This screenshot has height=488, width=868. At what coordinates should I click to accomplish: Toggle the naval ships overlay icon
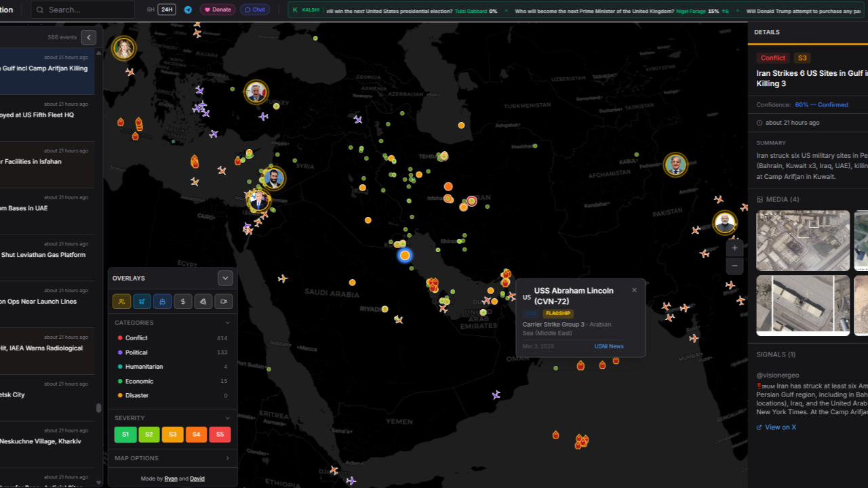click(162, 302)
